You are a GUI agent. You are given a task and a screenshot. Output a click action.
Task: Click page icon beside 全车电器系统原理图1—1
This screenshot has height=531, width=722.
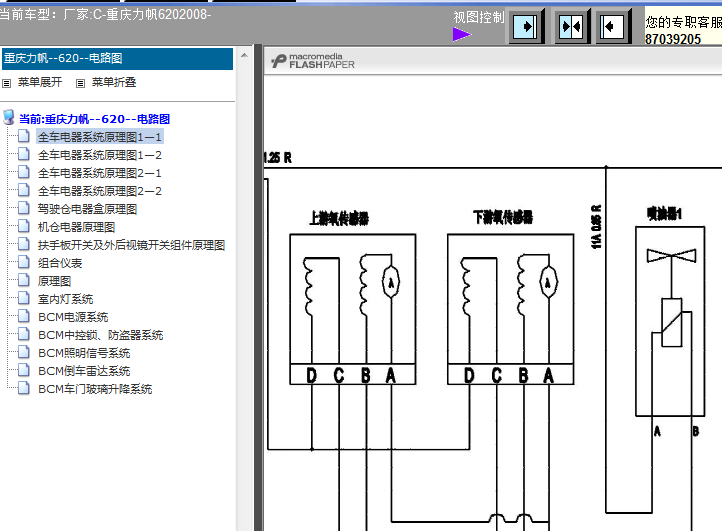(24, 136)
